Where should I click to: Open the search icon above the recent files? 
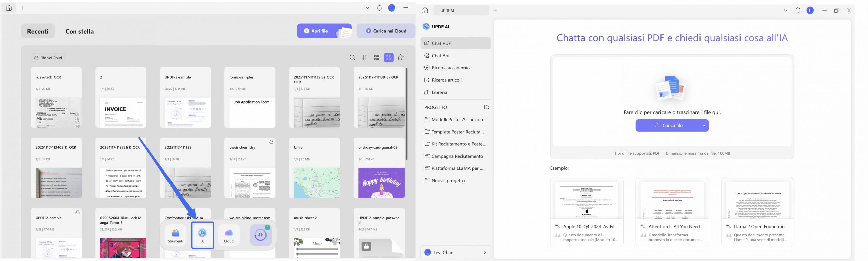[x=352, y=58]
